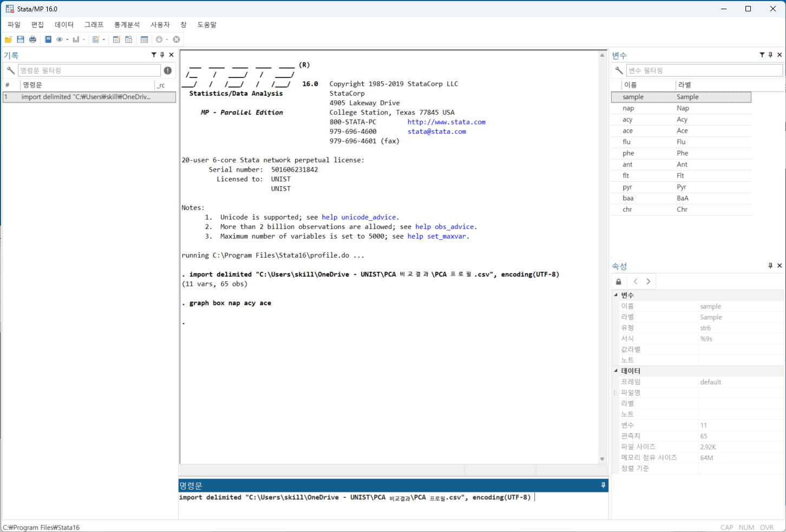
Task: Open the 통계분석 menu
Action: point(127,24)
